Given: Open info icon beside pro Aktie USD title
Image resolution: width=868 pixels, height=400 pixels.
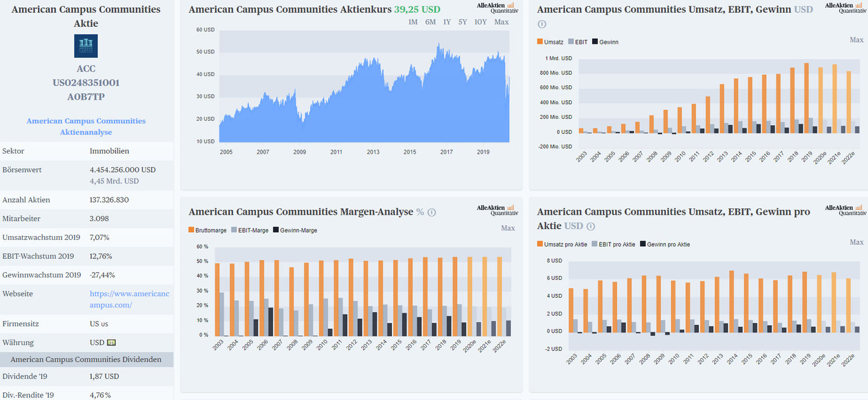Looking at the screenshot, I should (x=590, y=226).
